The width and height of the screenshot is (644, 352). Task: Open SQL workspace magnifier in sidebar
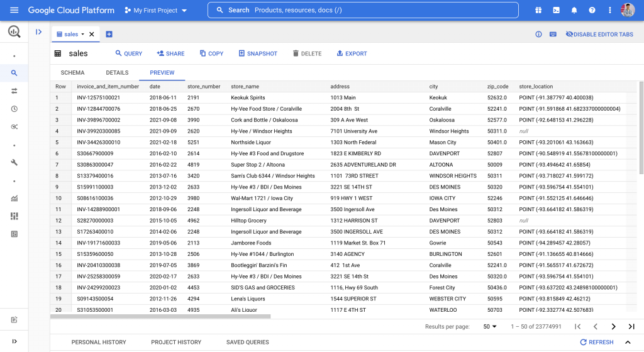(14, 73)
